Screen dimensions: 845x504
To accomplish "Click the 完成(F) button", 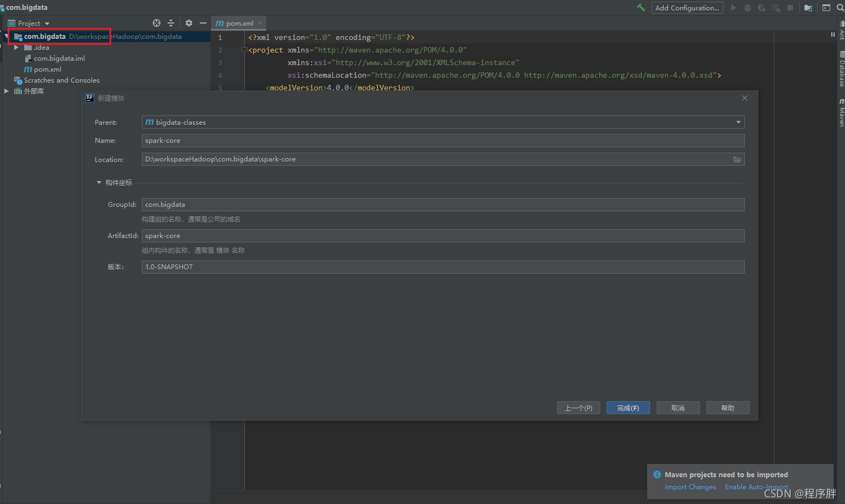I will point(628,408).
